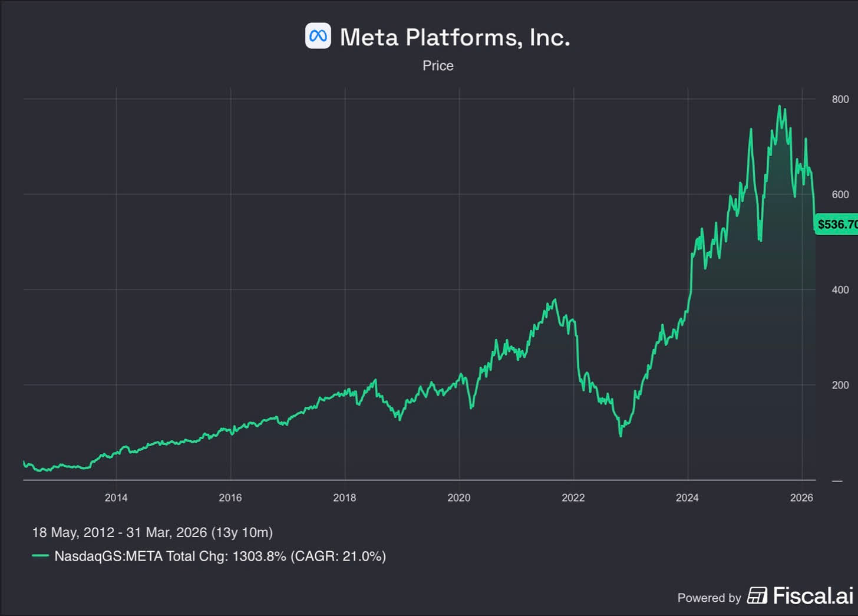The image size is (858, 616).
Task: Click the Price subtitle label
Action: [x=438, y=65]
